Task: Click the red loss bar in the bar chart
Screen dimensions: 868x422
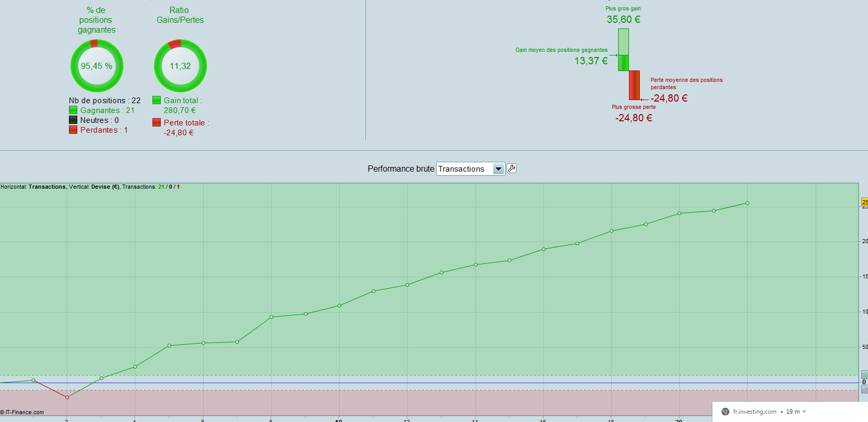Action: point(634,85)
